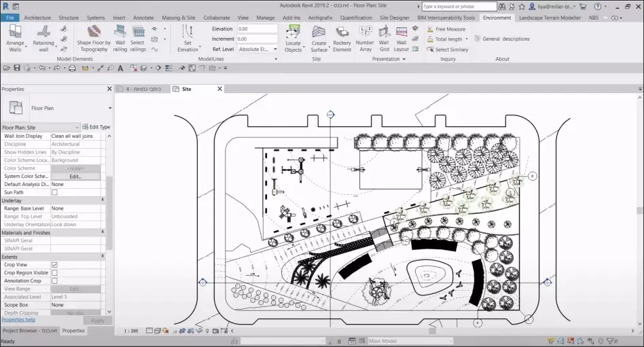Collapse the Underlay properties section
The height and width of the screenshot is (347, 644).
pyautogui.click(x=103, y=200)
